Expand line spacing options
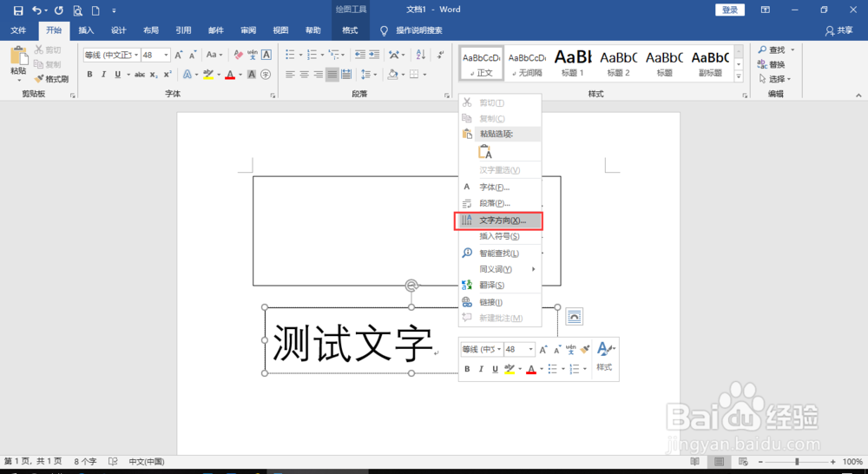Viewport: 868px width, 474px height. click(369, 74)
